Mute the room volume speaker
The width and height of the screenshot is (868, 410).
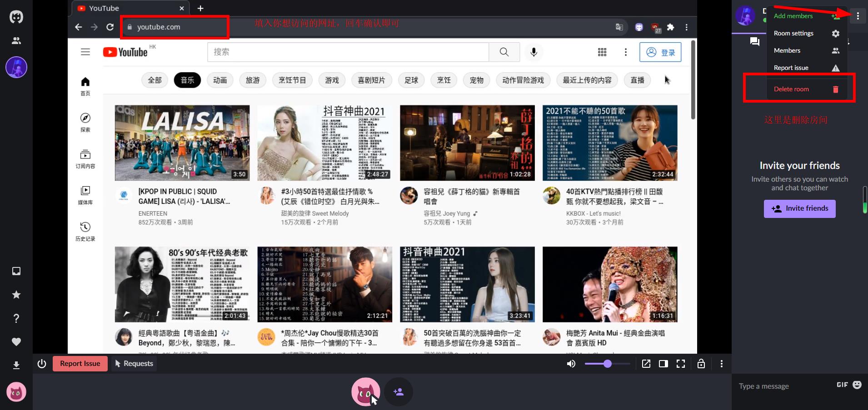tap(571, 364)
